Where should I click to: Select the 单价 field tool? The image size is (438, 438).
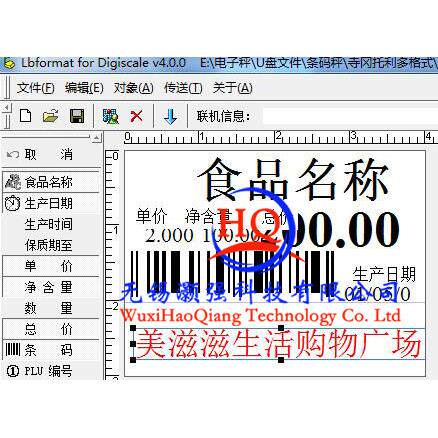point(51,266)
